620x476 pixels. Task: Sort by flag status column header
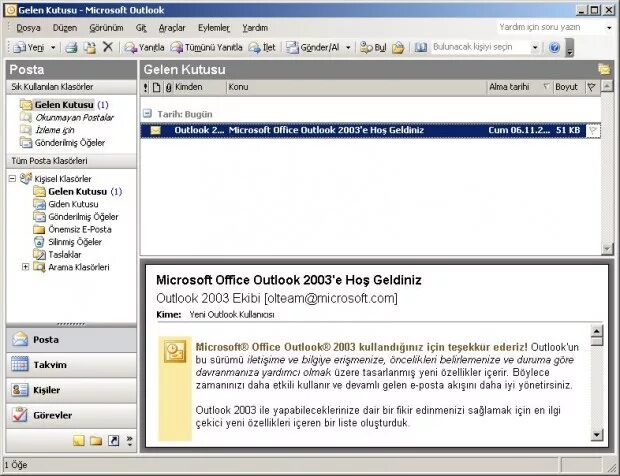point(592,87)
